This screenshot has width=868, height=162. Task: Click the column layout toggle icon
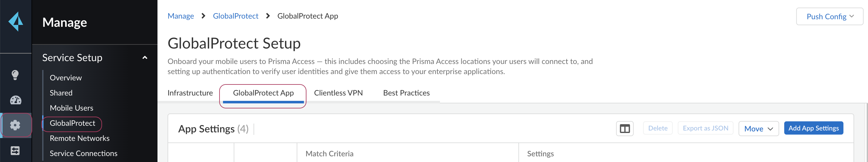[x=624, y=129]
